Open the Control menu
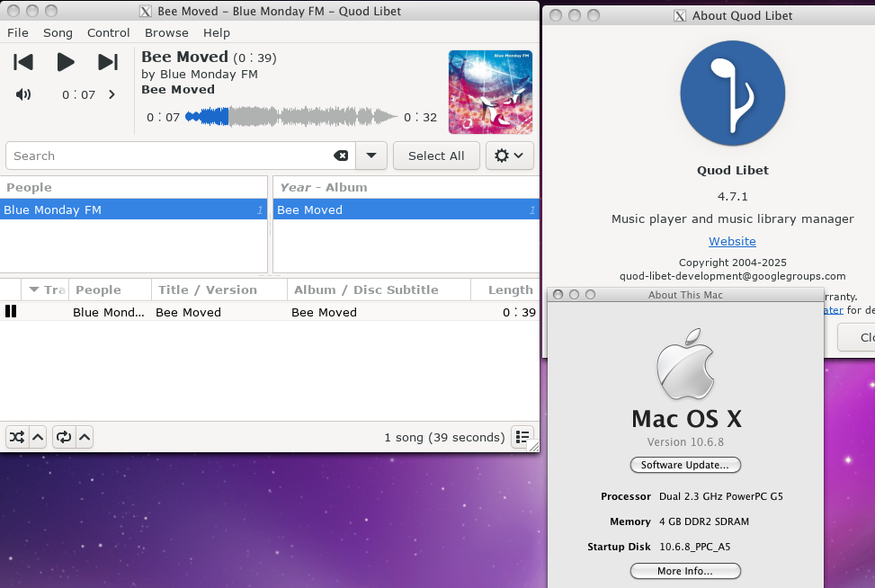This screenshot has height=588, width=875. coord(108,33)
